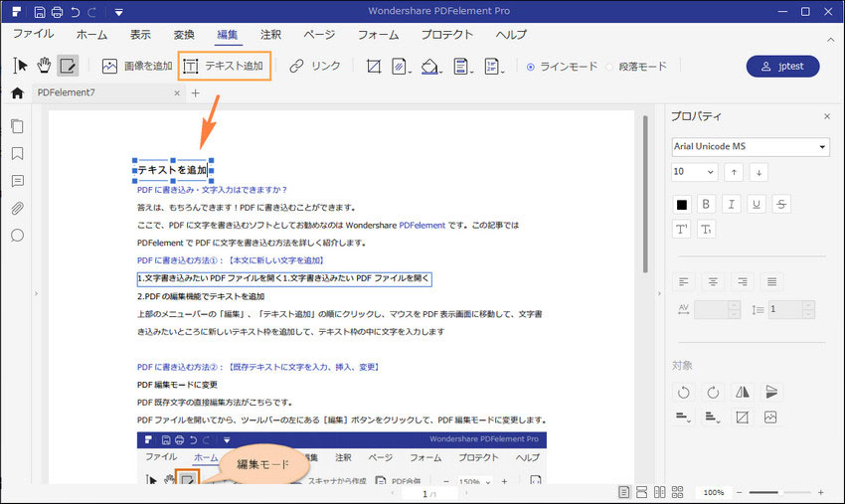Choose the select arrow cursor tool
This screenshot has height=504, width=845.
coord(21,66)
